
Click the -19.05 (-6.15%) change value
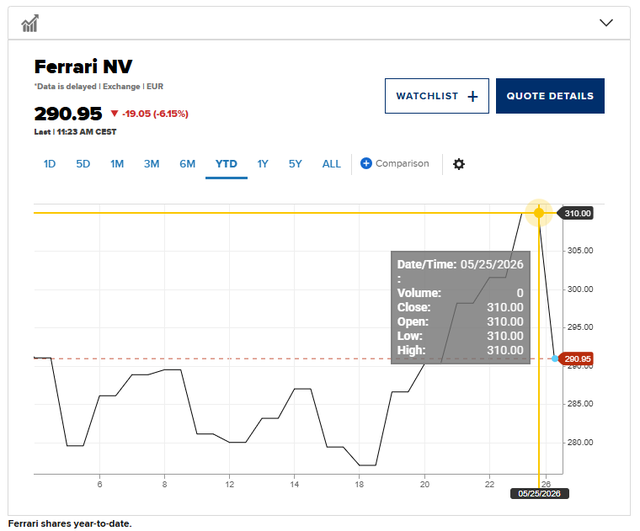coord(155,113)
